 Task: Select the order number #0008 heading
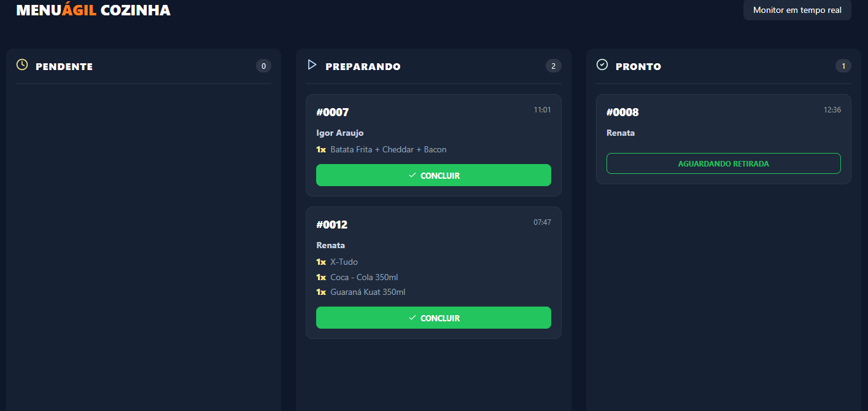point(622,112)
